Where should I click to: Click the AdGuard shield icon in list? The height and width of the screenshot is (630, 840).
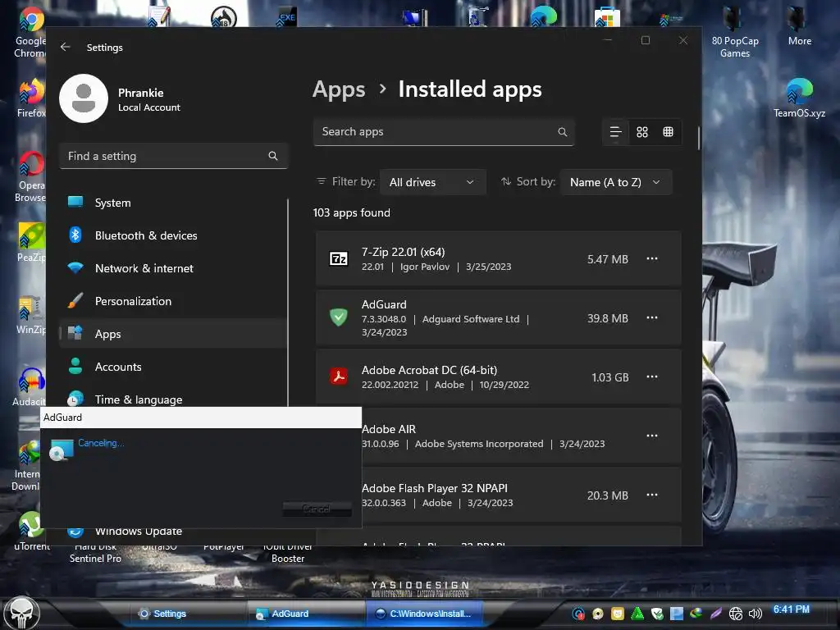tap(339, 317)
